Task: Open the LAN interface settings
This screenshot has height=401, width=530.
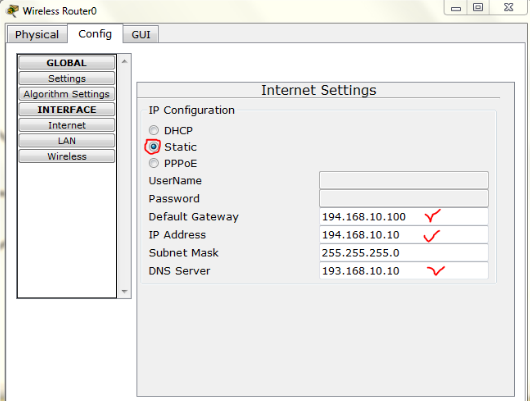Action: point(67,141)
